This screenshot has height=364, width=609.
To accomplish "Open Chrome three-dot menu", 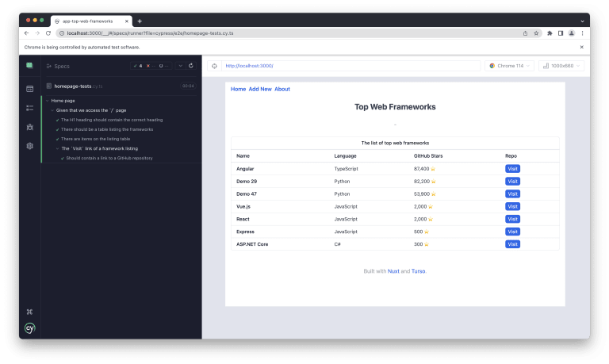I will coord(582,33).
